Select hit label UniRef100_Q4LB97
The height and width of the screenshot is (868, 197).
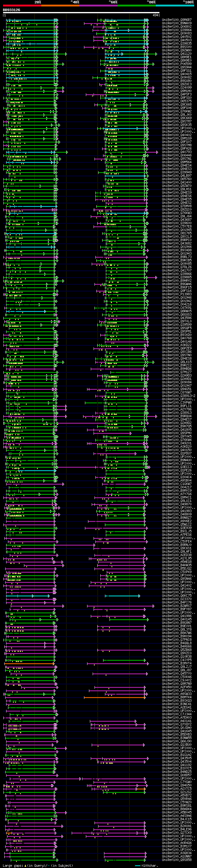point(177,176)
